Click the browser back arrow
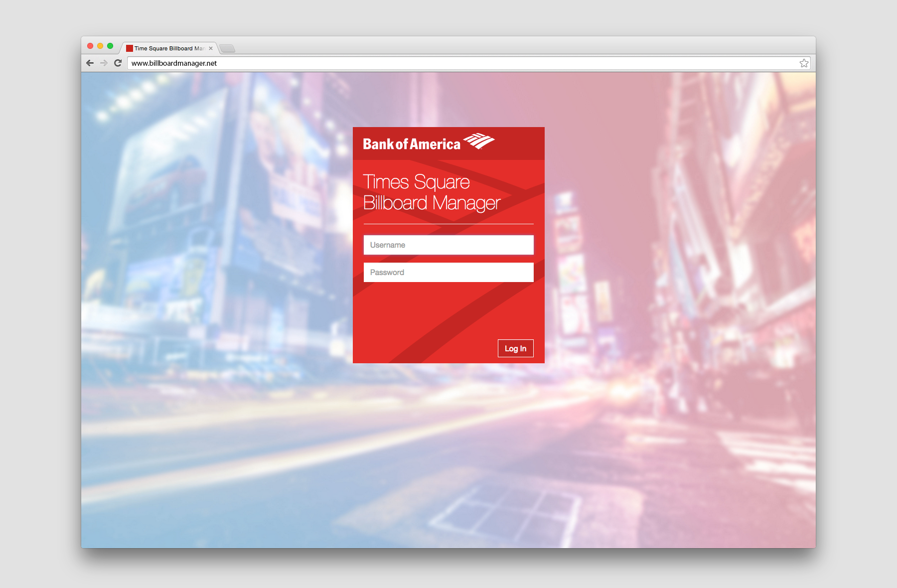This screenshot has width=897, height=588. [90, 63]
